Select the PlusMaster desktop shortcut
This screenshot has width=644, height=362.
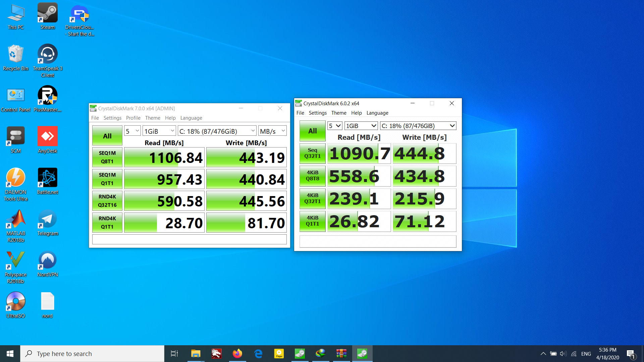tap(47, 99)
